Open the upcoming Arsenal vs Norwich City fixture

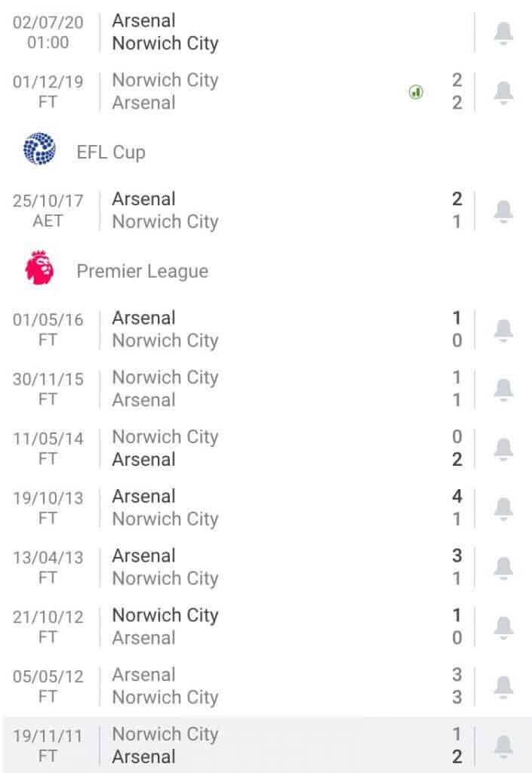226,31
